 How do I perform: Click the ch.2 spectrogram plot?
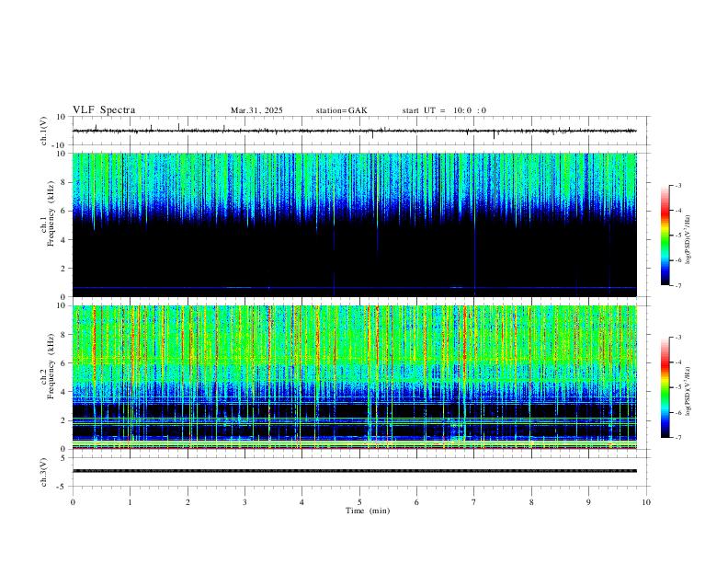coord(354,377)
